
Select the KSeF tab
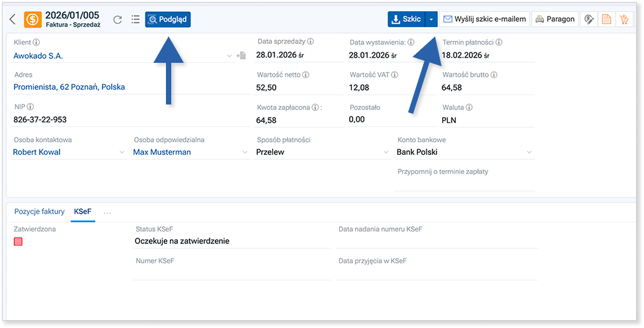pos(83,212)
